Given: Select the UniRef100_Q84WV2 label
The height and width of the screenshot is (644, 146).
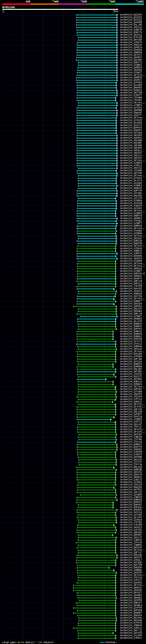Looking at the screenshot, I should pyautogui.click(x=131, y=598).
